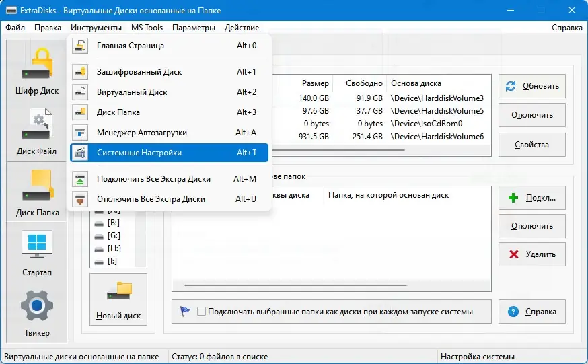The width and height of the screenshot is (588, 364).
Task: Click status bar text Настройка системы
Action: click(x=478, y=357)
